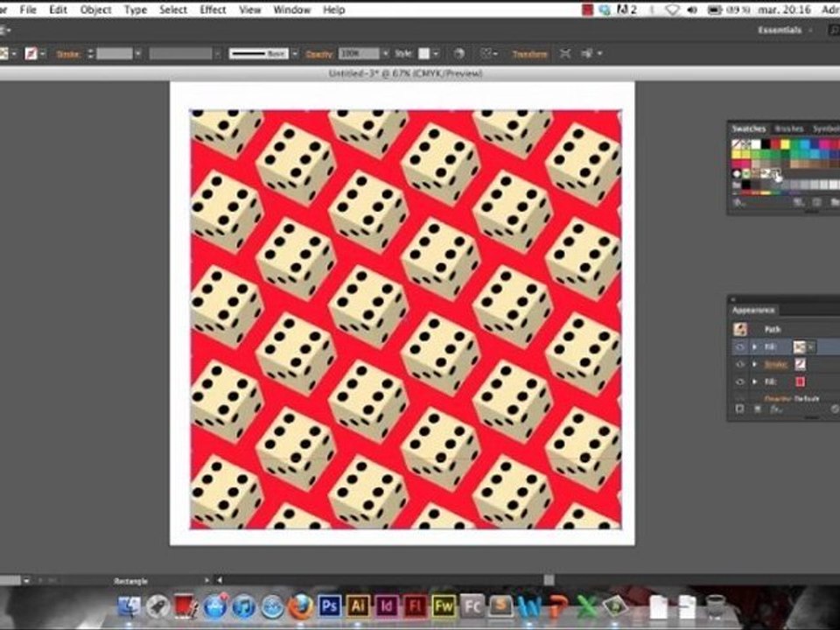Open the Edit menu
This screenshot has height=630, width=840.
[58, 10]
